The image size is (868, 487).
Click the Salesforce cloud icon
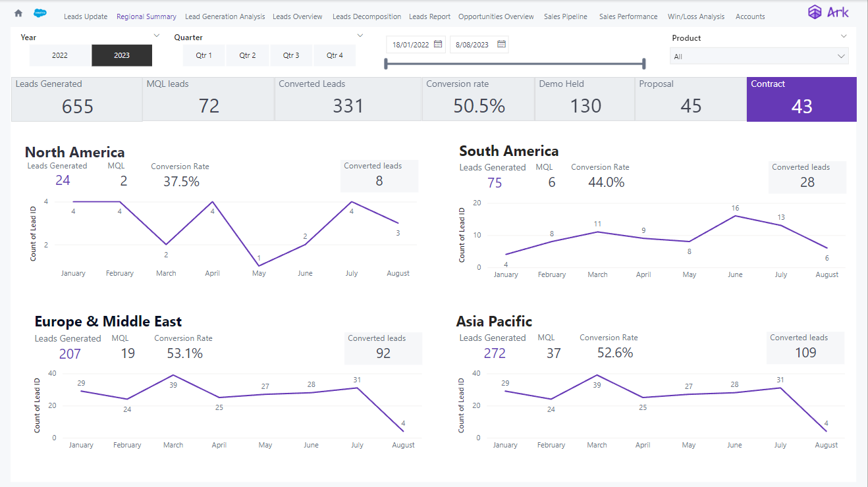pyautogui.click(x=40, y=12)
